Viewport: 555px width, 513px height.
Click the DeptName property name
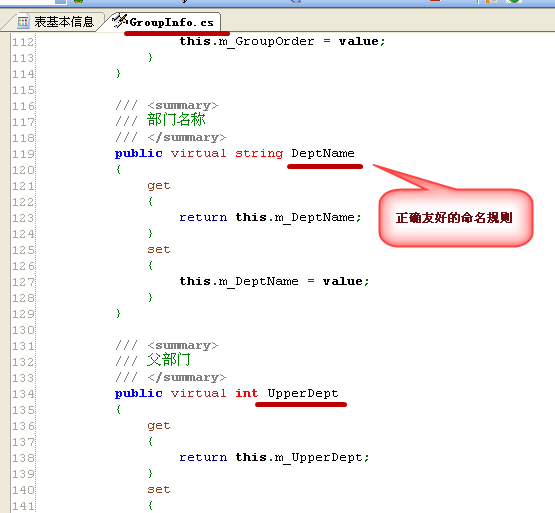coord(323,153)
